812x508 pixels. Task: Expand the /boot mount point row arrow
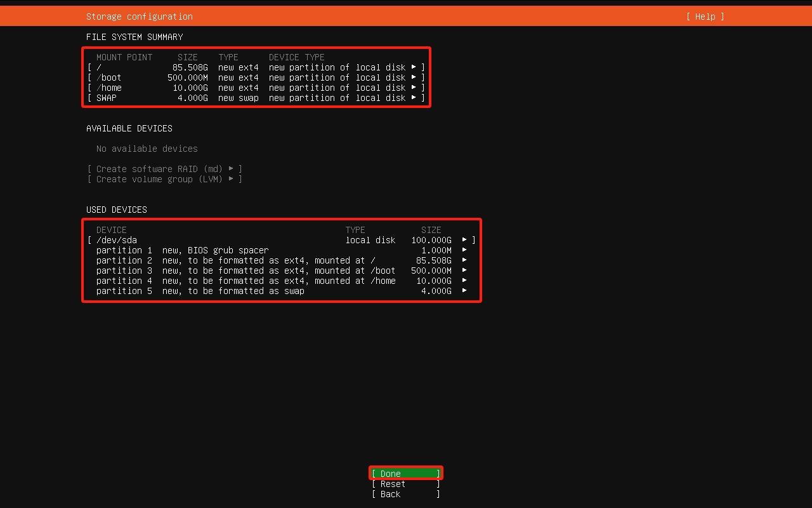pos(414,77)
